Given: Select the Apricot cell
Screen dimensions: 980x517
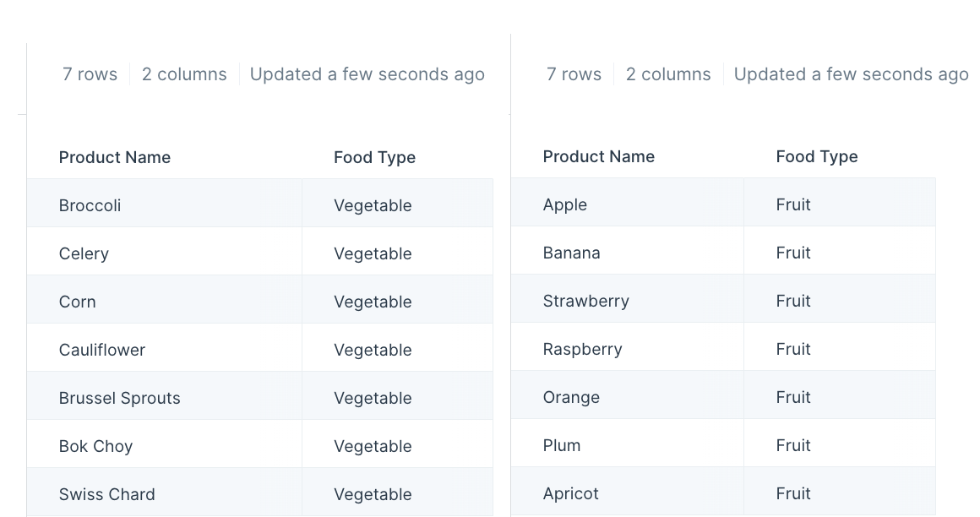Looking at the screenshot, I should tap(628, 492).
